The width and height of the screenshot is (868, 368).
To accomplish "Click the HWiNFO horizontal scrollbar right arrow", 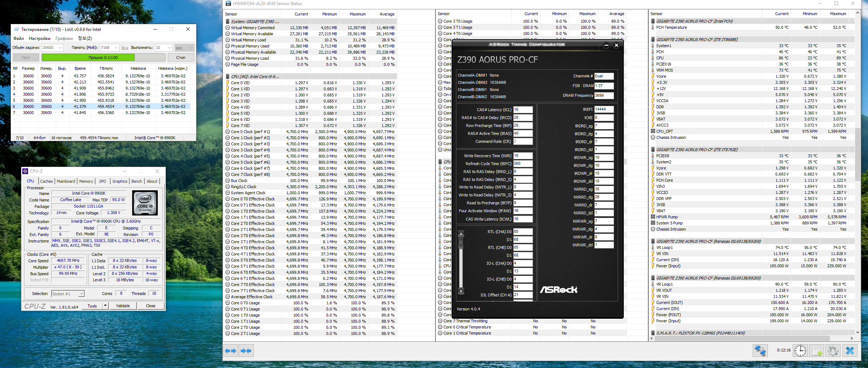I will (852, 339).
